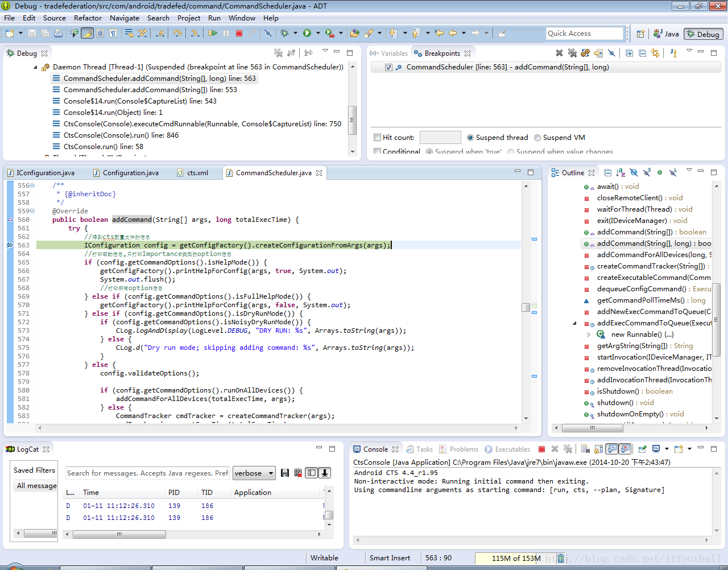
Task: Click Skip All Breakpoints icon in main toolbar
Action: click(x=268, y=34)
